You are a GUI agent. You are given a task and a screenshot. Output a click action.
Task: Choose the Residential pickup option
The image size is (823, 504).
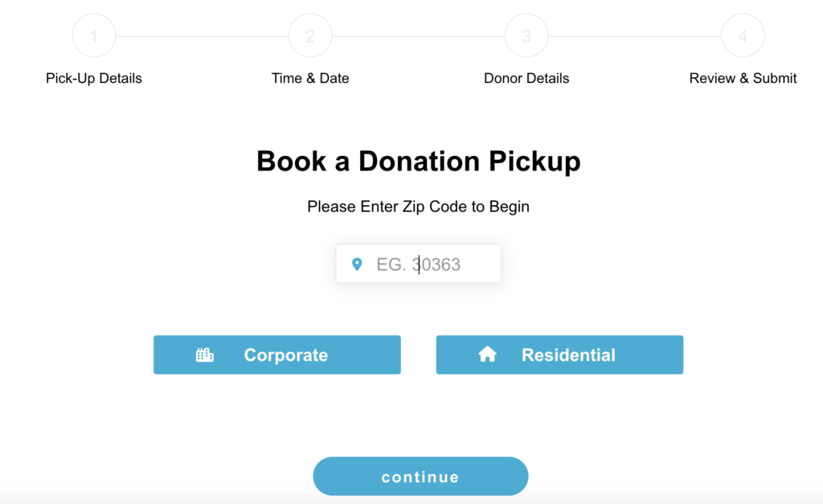coord(559,355)
